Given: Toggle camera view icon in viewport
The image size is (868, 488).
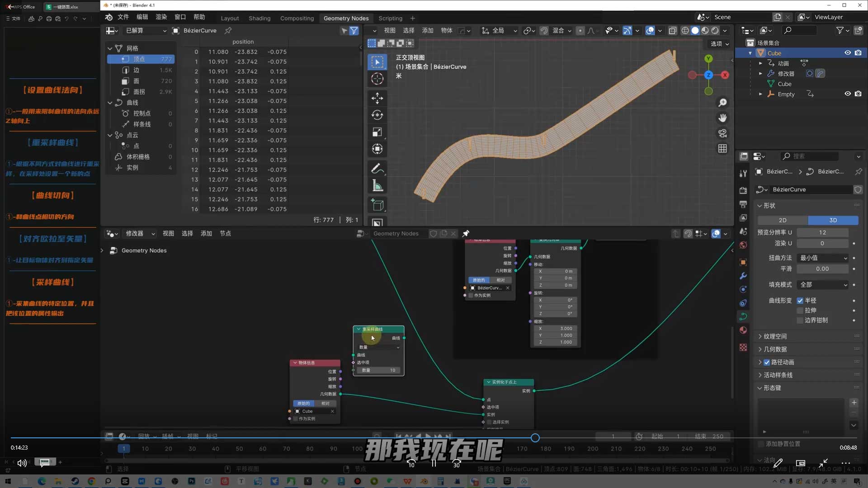Looking at the screenshot, I should [x=722, y=133].
